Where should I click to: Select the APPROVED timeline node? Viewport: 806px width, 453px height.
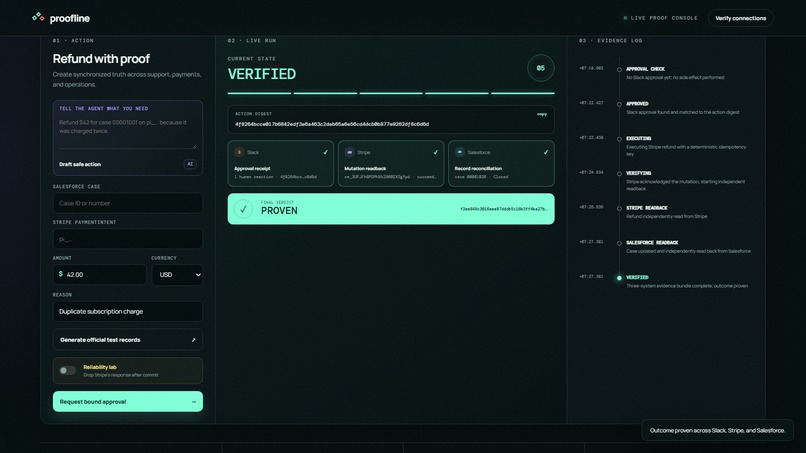pyautogui.click(x=619, y=104)
